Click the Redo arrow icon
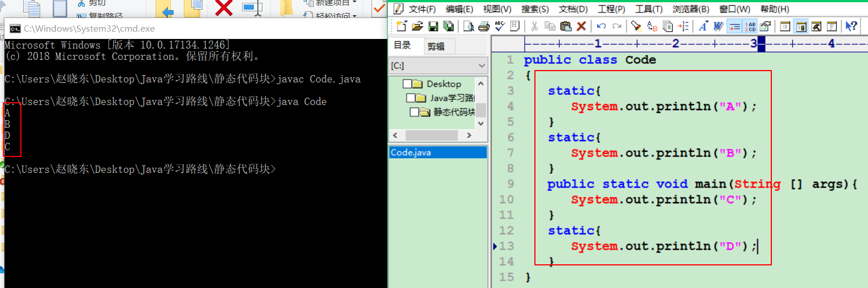Image resolution: width=868 pixels, height=288 pixels. 617,26
